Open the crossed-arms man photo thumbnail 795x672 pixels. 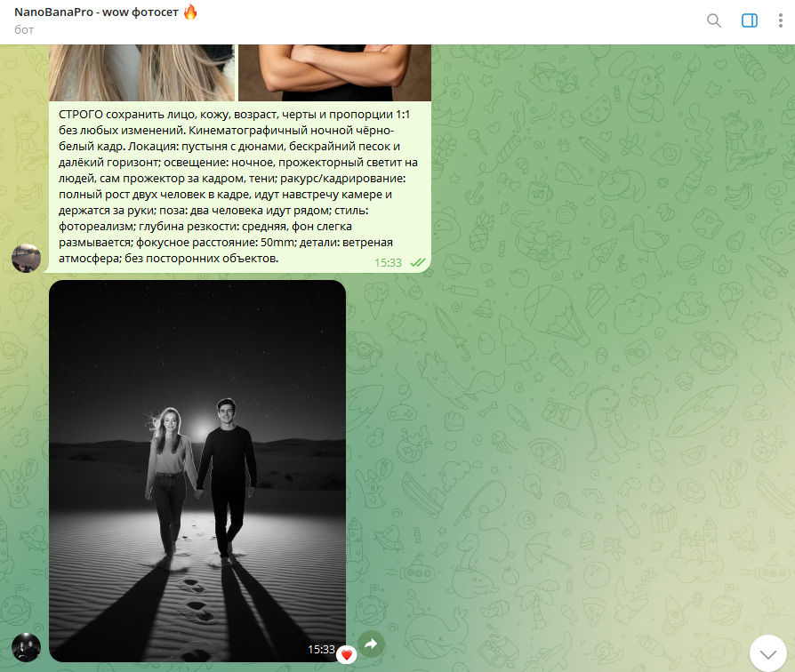334,73
